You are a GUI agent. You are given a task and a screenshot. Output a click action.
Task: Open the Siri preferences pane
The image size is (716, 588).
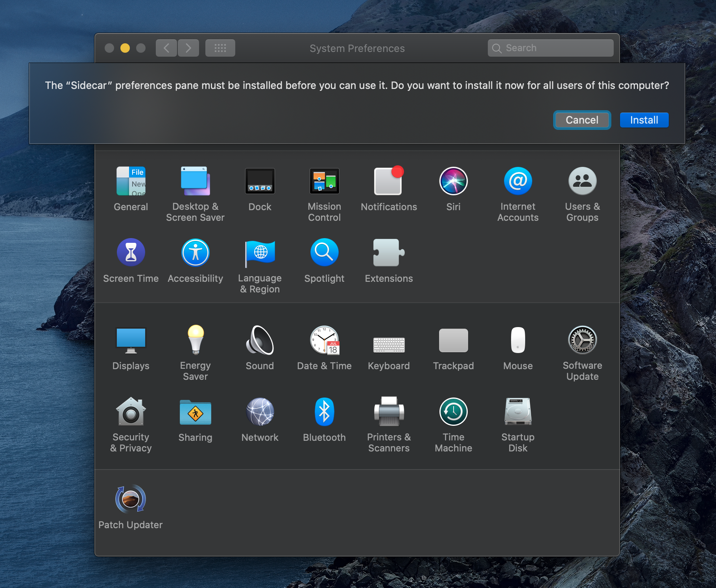point(453,181)
